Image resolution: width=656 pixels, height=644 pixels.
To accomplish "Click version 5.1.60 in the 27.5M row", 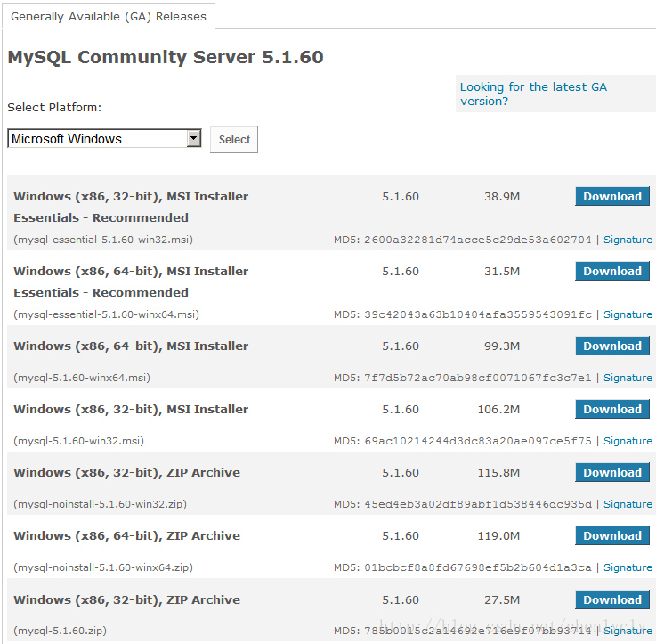I will tap(401, 599).
